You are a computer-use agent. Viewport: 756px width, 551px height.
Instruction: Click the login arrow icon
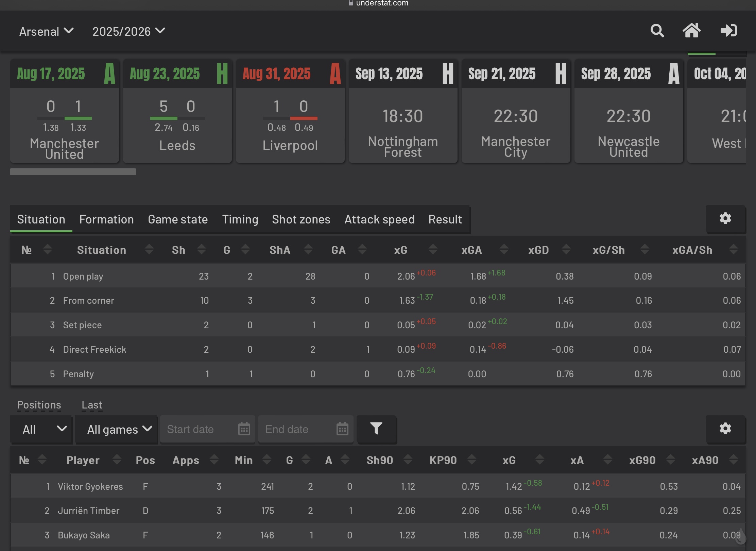tap(728, 31)
